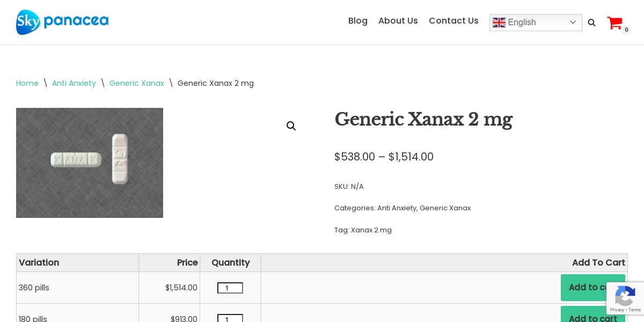Click the Sky Panacea logo

tap(62, 22)
